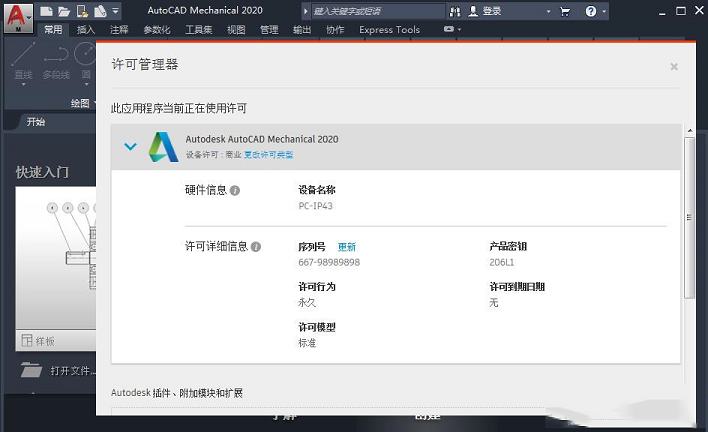Click the 更新 serial number link
Viewport: 708px width, 432px height.
(x=347, y=247)
